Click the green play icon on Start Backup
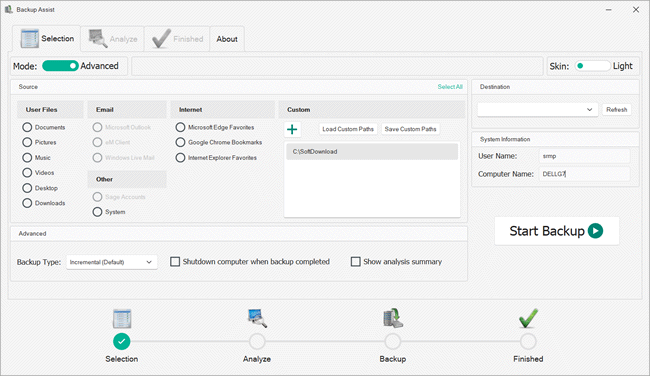 click(596, 231)
